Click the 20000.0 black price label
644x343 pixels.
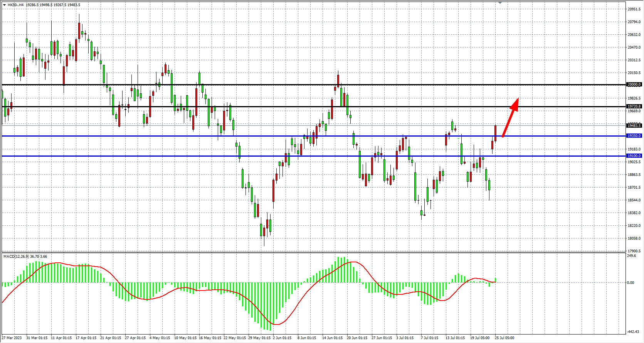(634, 84)
